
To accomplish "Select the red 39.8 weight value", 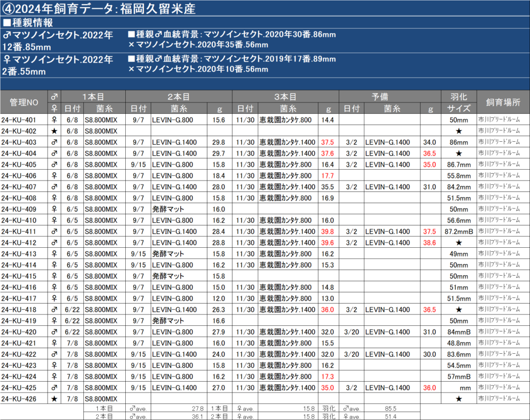I will point(327,231).
